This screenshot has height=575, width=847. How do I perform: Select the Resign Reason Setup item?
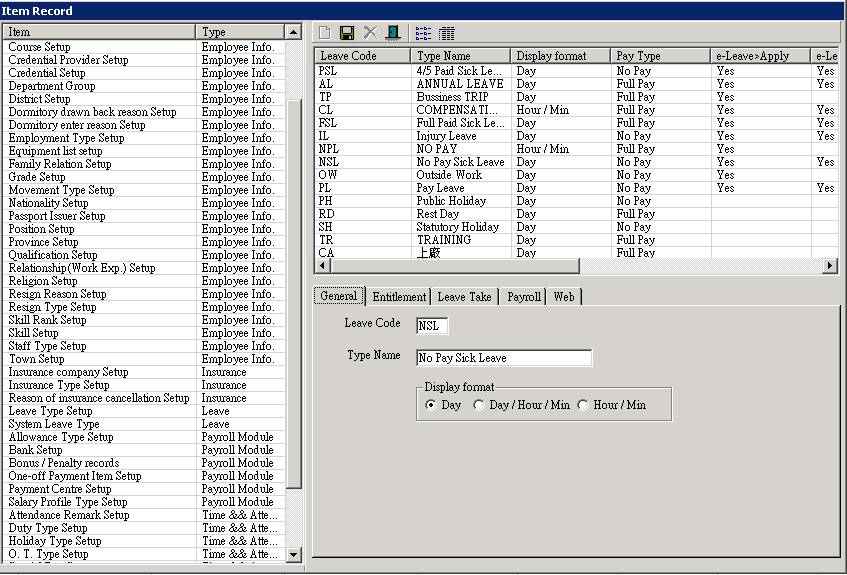pos(144,294)
